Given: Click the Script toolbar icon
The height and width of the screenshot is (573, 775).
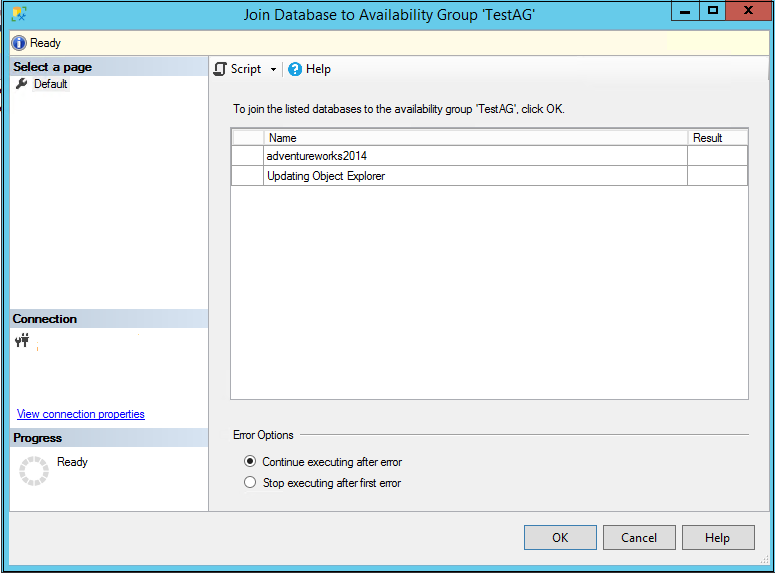Looking at the screenshot, I should [x=221, y=69].
